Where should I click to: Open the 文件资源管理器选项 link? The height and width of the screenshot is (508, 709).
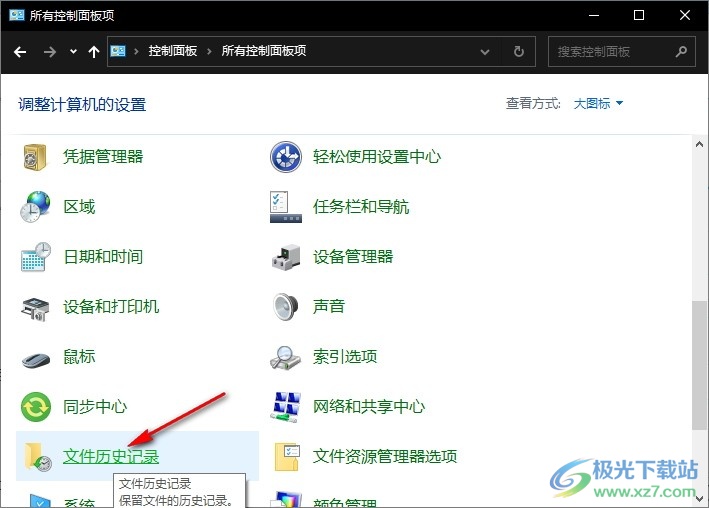[x=385, y=456]
